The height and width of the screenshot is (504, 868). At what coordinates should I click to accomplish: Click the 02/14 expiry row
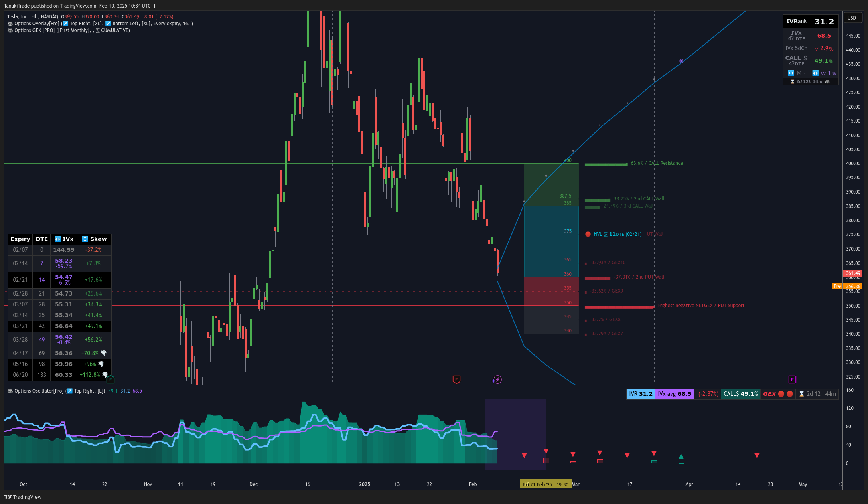[59, 263]
